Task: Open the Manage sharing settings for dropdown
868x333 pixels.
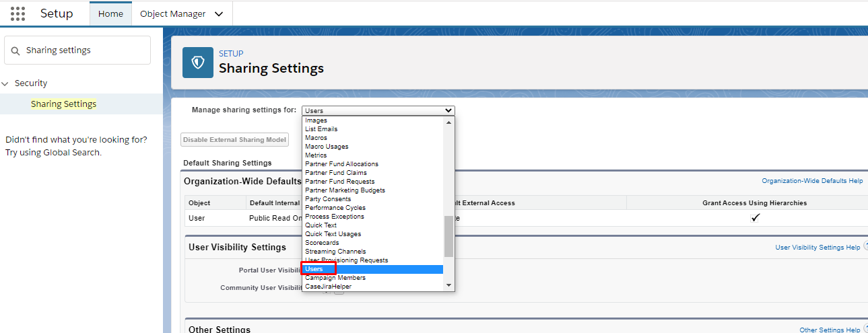Action: [378, 110]
